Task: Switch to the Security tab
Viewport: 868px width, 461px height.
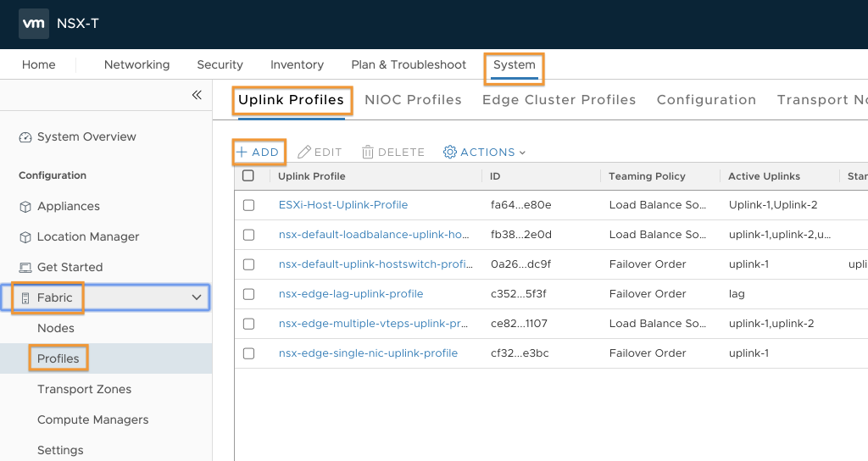Action: tap(220, 64)
